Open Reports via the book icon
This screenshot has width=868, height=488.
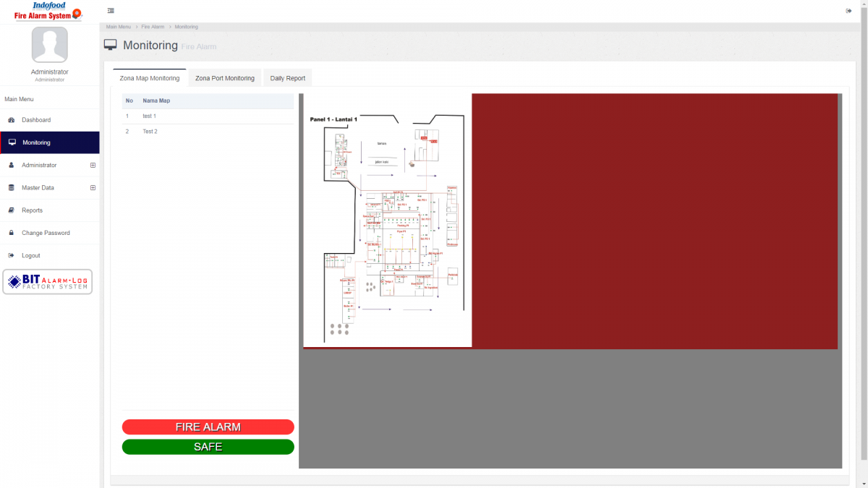[12, 210]
